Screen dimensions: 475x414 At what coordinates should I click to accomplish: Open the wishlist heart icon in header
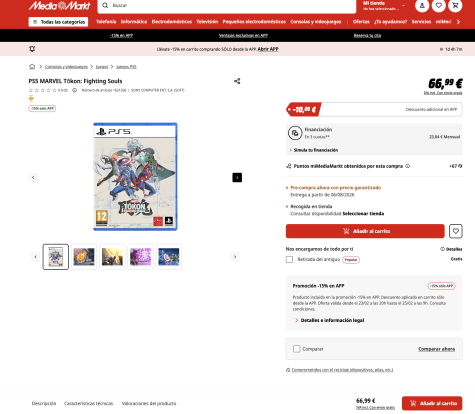coord(439,6)
